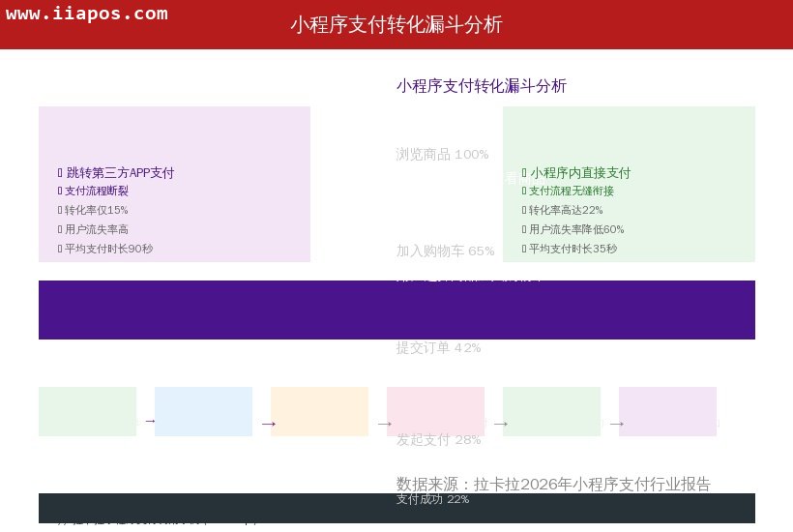Click the funnel label 提交订单 42%

click(x=438, y=347)
